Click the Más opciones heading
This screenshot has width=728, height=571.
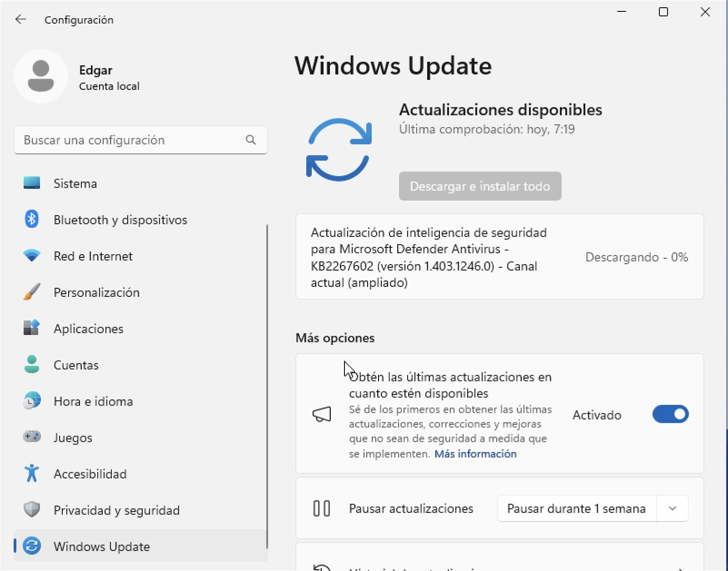(x=335, y=338)
